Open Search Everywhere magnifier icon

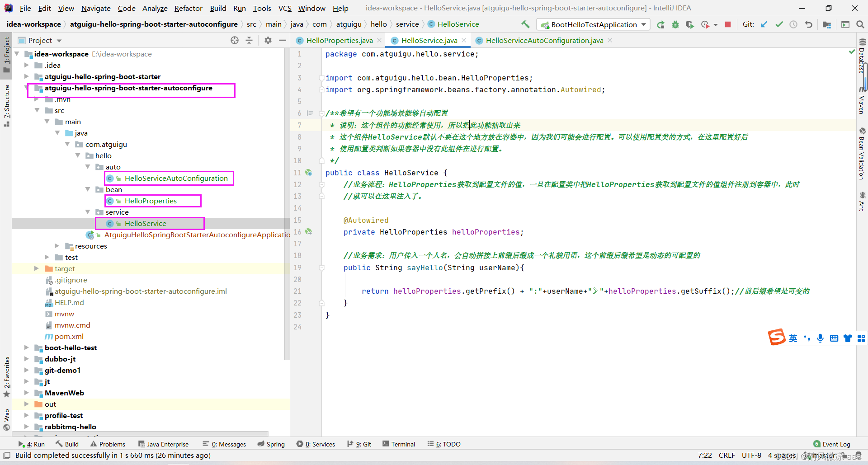(860, 24)
